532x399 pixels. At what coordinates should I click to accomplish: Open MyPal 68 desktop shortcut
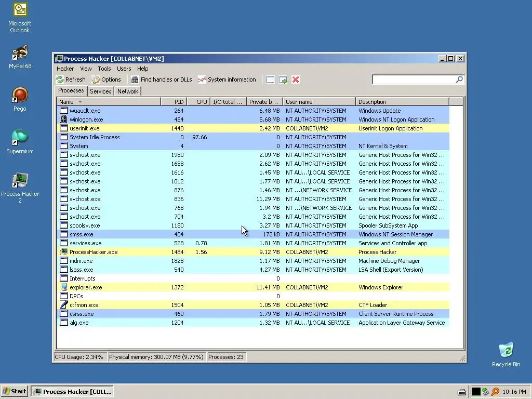(x=20, y=57)
